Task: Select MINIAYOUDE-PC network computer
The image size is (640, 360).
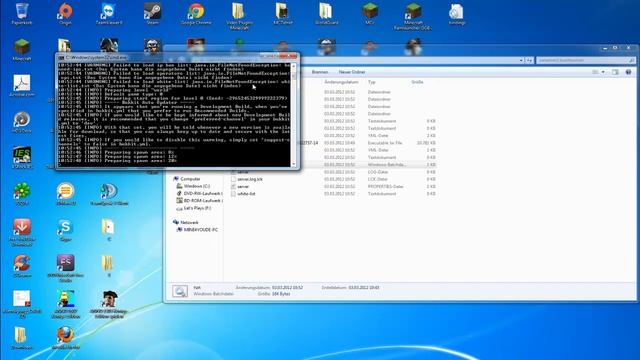Action: point(201,230)
